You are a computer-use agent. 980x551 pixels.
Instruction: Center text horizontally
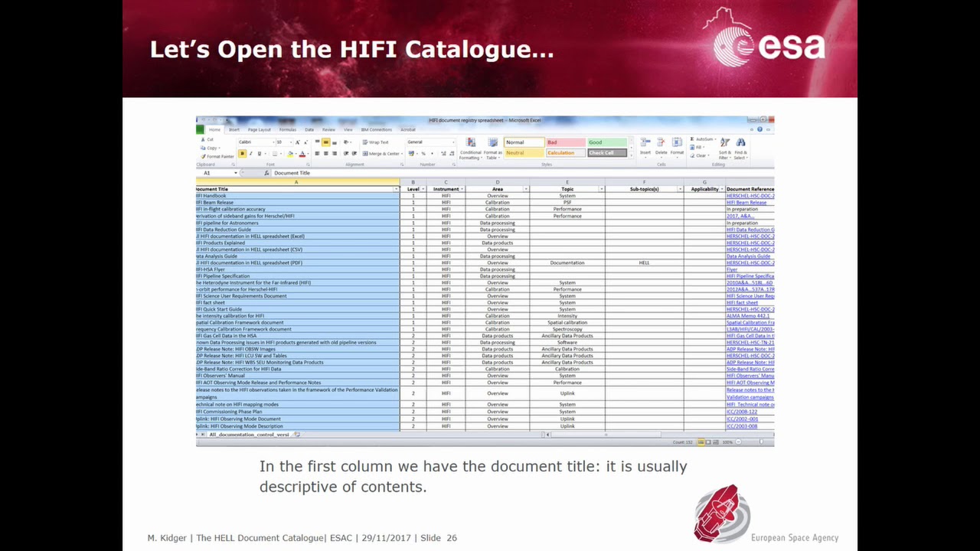point(326,154)
